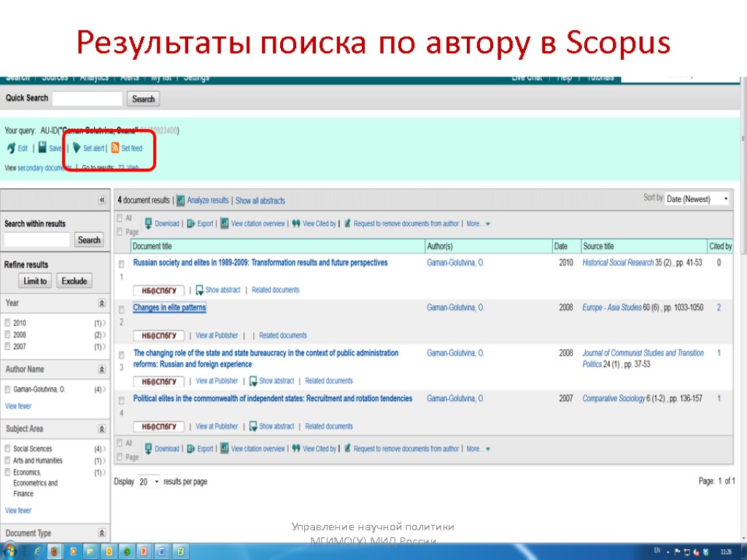Image resolution: width=747 pixels, height=560 pixels.
Task: Click Show abstract icon for the Russian society article
Action: coord(200,290)
